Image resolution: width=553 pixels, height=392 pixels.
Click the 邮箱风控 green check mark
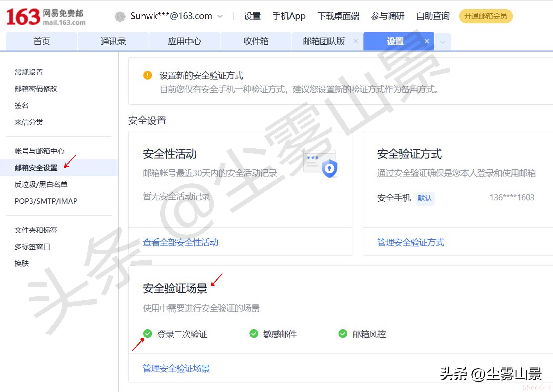click(343, 334)
